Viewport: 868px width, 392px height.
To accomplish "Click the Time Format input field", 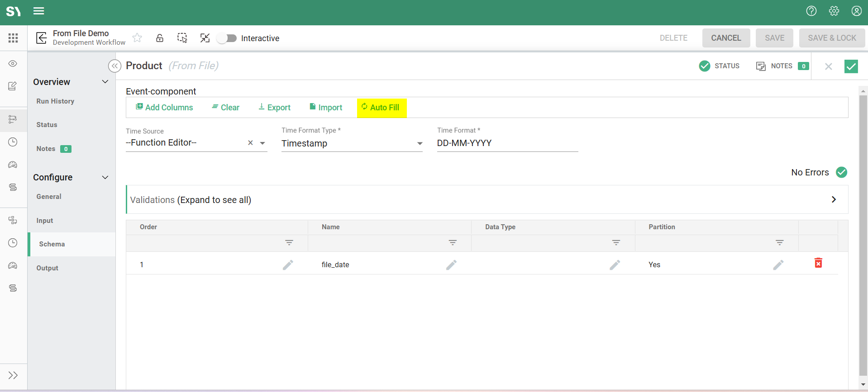I will click(507, 143).
